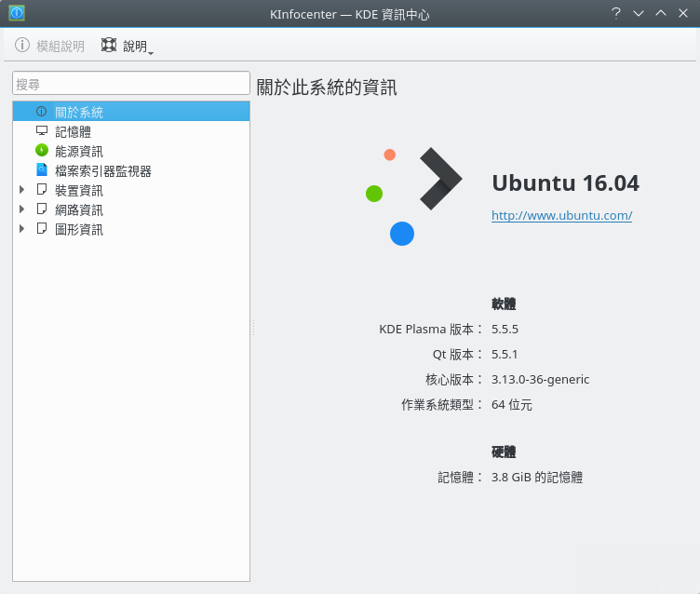The image size is (700, 594).
Task: Select the 記憶體 module
Action: tap(131, 131)
